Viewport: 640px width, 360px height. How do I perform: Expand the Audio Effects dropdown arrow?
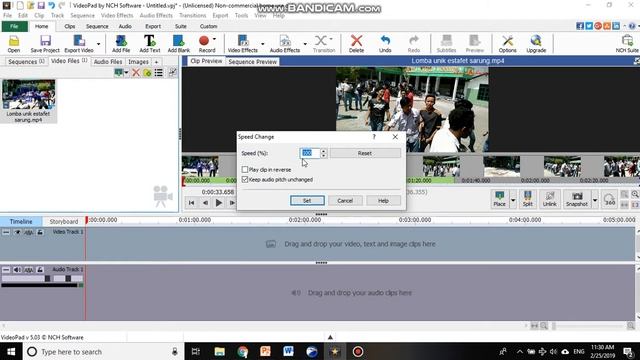pos(305,44)
